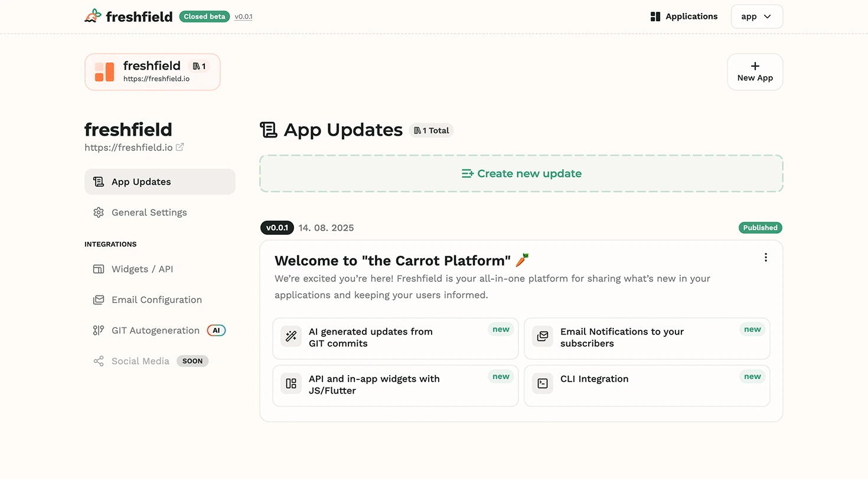Click Create new update

point(521,173)
